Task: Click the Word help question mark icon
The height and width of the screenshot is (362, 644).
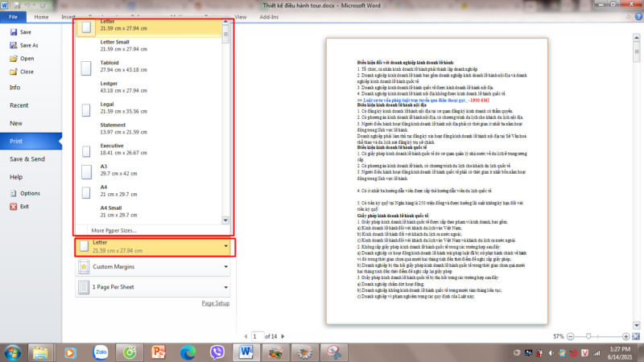Action: pos(638,17)
